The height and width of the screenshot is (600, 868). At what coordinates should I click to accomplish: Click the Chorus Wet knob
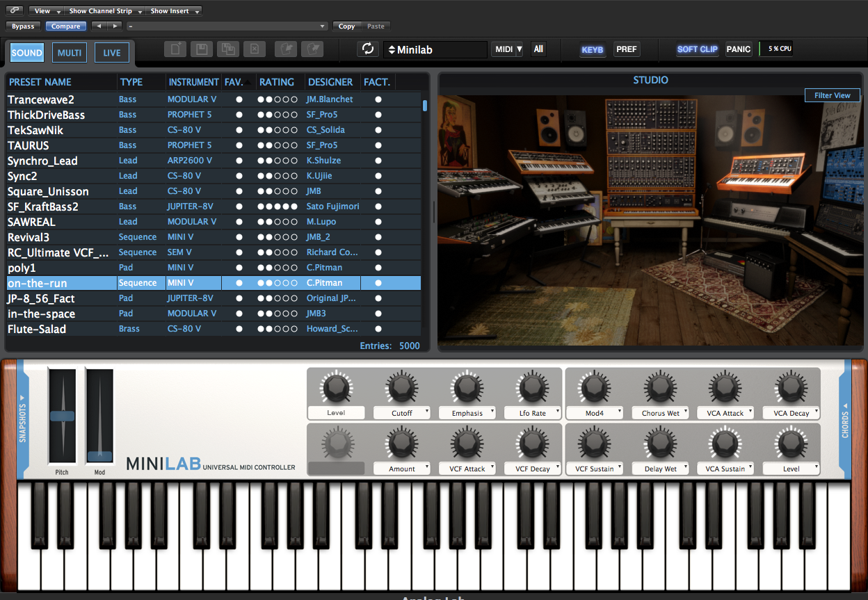(660, 387)
